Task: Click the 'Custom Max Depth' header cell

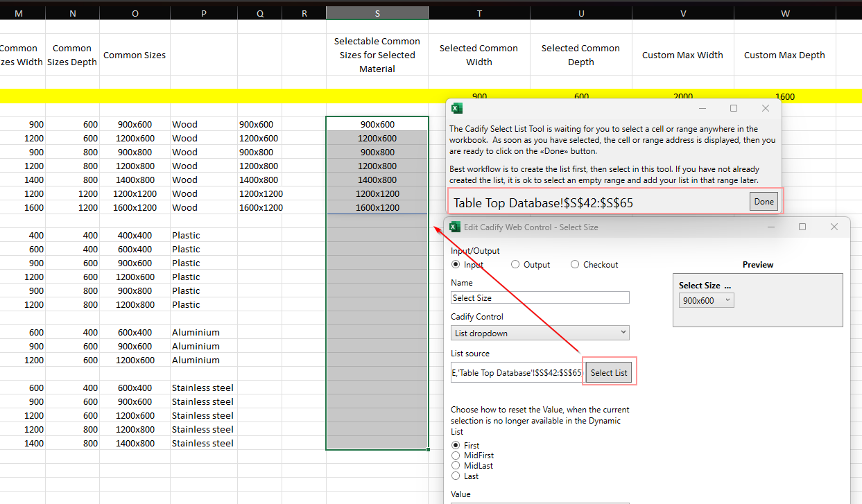Action: point(785,55)
